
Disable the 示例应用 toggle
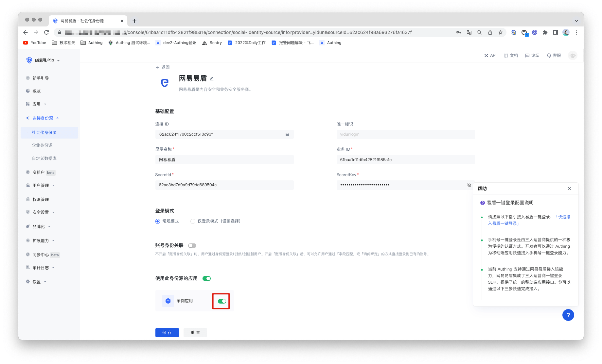(222, 301)
